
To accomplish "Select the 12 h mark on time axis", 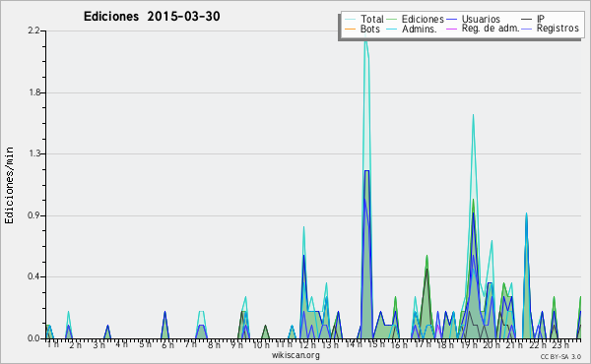I will point(308,345).
